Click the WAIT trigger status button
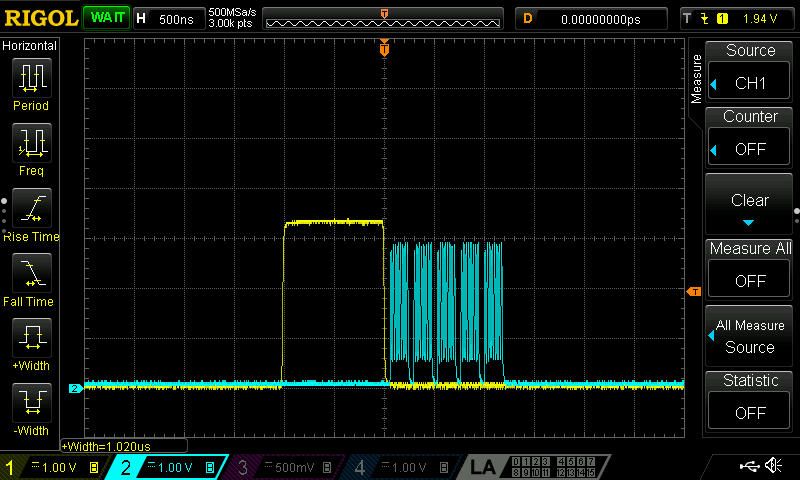 point(107,18)
